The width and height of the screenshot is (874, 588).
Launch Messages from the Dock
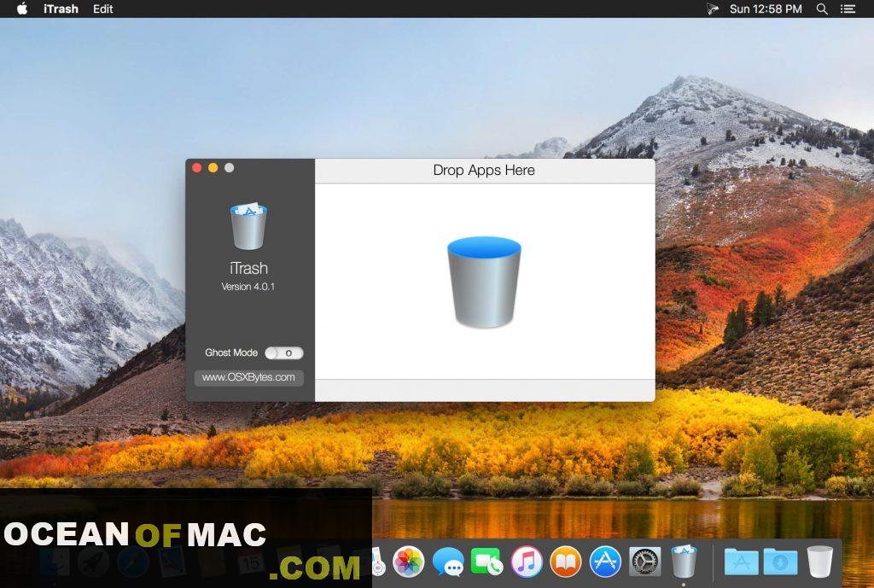pos(448,562)
